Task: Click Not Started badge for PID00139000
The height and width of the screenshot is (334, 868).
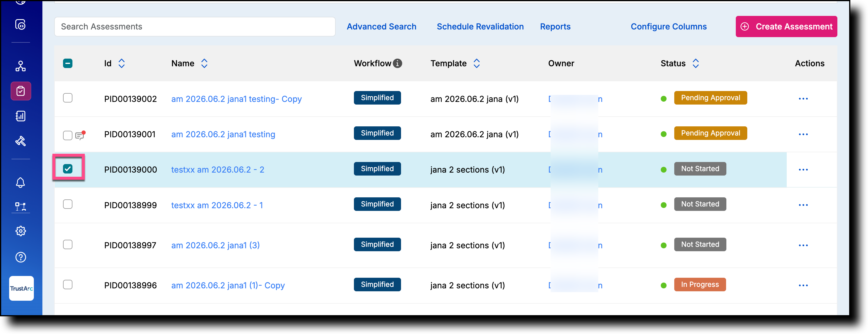Action: 700,168
